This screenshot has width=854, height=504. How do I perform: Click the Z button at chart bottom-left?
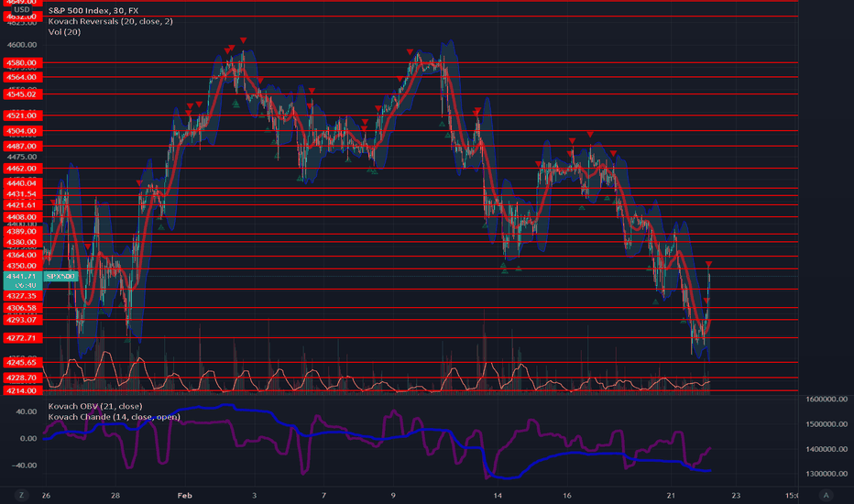pyautogui.click(x=22, y=495)
